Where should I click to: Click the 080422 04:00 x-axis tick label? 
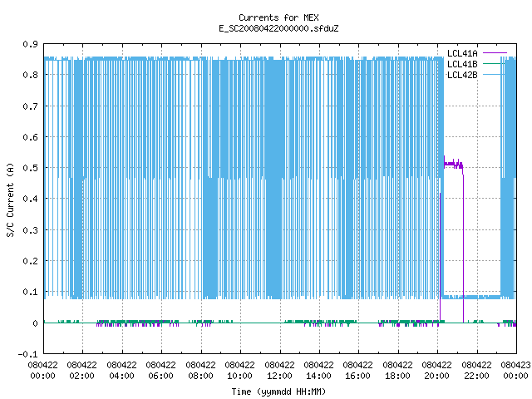tap(121, 371)
